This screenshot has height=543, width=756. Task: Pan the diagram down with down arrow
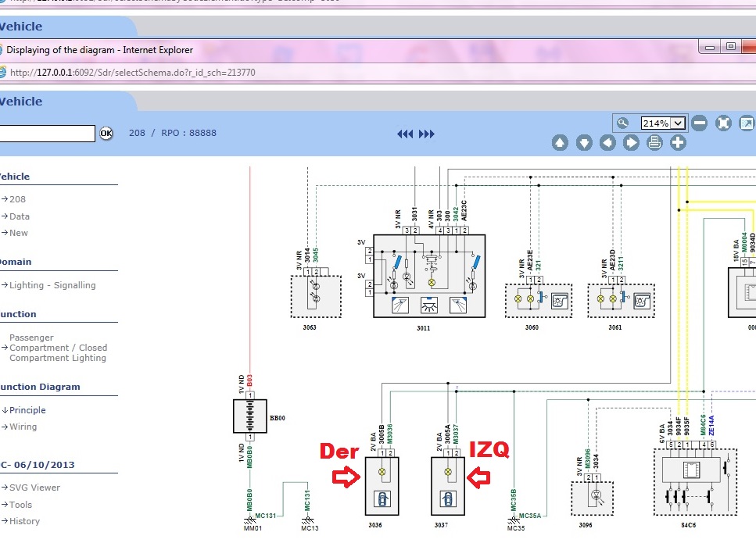[x=584, y=143]
